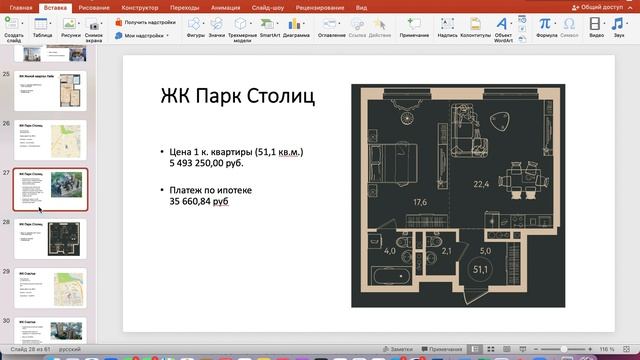Click Платеж по ипотеке bullet text
Image resolution: width=640 pixels, height=360 pixels.
(211, 190)
